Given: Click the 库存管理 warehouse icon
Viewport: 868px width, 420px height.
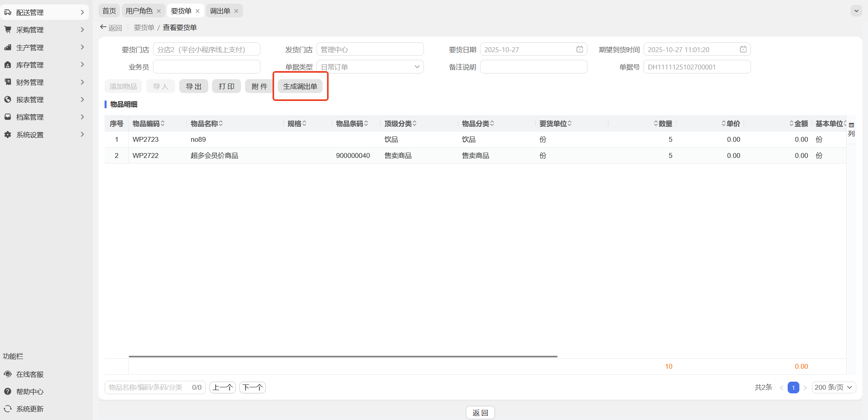Looking at the screenshot, I should [8, 65].
